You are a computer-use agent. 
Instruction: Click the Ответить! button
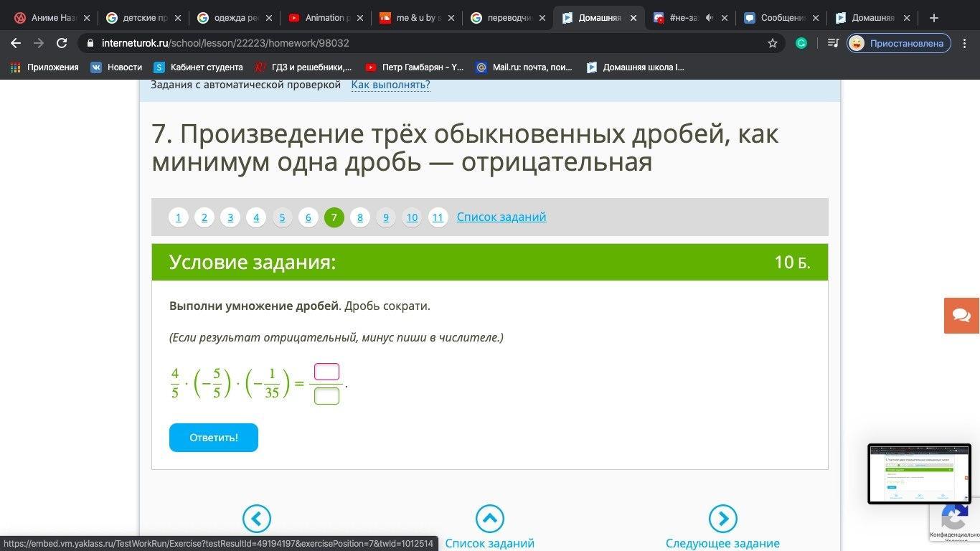coord(214,438)
